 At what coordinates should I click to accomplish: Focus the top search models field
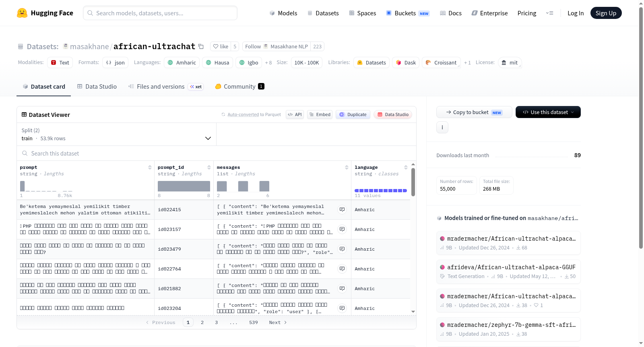[x=160, y=13]
